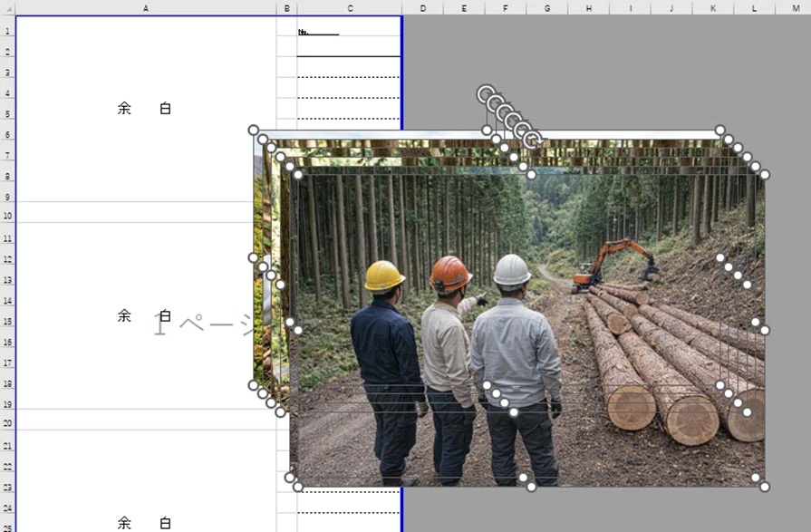Select column L header
Image resolution: width=811 pixels, height=532 pixels.
[x=754, y=8]
